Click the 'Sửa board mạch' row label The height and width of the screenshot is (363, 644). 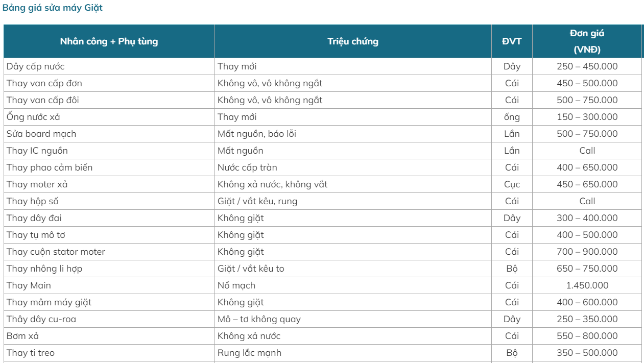(41, 134)
